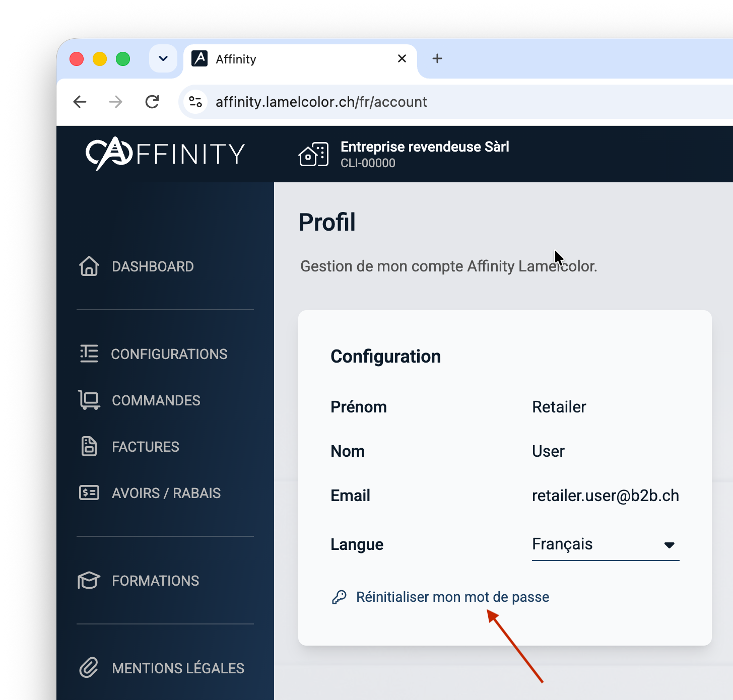Click the browser forward arrow
Screen dimensions: 733x700
tap(116, 102)
